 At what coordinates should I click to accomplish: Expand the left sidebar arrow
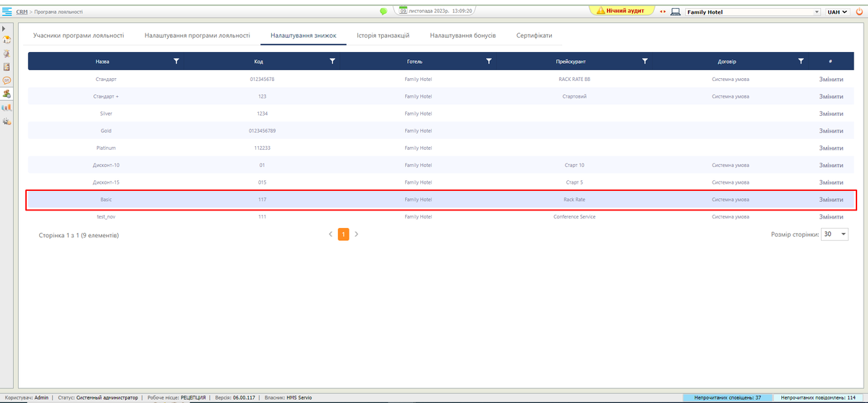5,28
